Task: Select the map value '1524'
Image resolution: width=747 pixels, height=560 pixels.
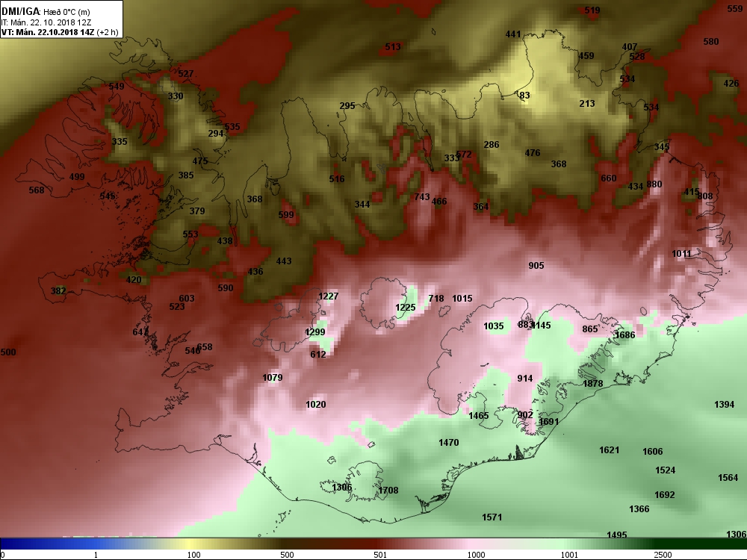Action: click(x=665, y=470)
